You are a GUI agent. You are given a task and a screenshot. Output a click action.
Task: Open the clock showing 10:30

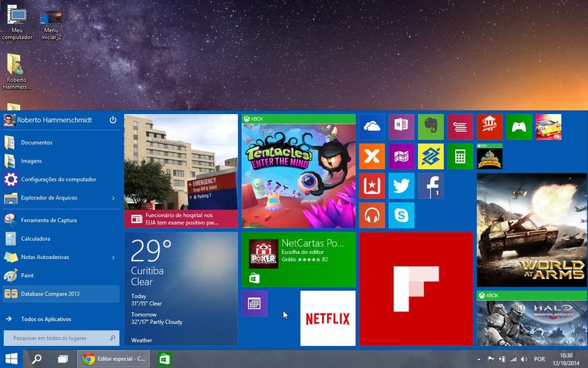tap(566, 359)
